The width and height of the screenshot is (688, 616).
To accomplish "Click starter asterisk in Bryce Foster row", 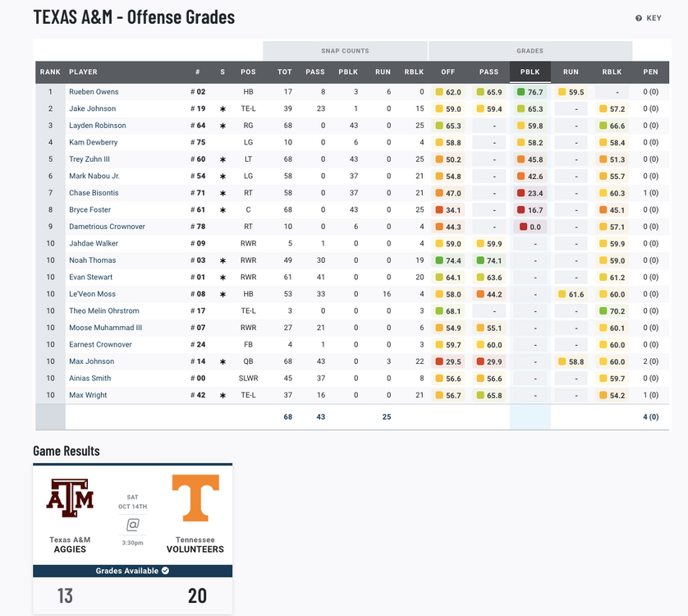I will (222, 209).
